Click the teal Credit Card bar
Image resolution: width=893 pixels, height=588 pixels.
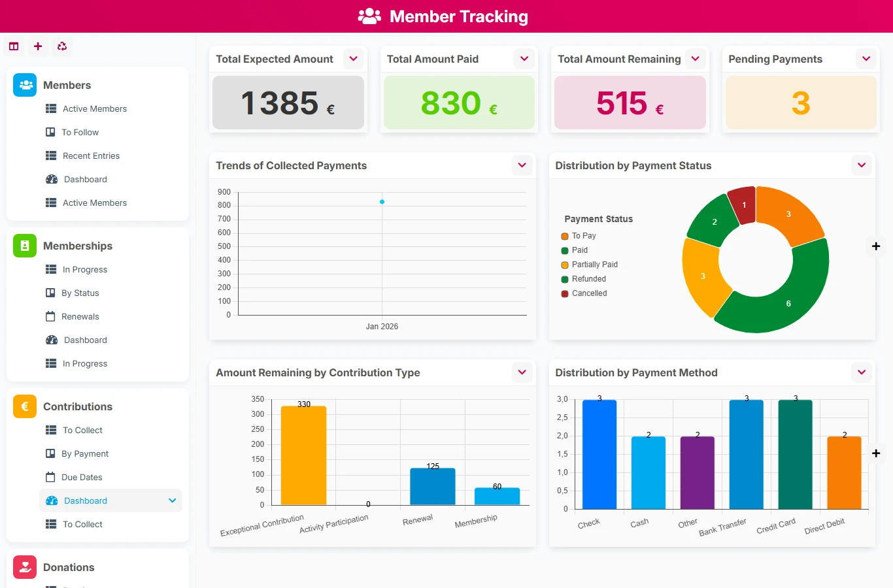coord(796,454)
